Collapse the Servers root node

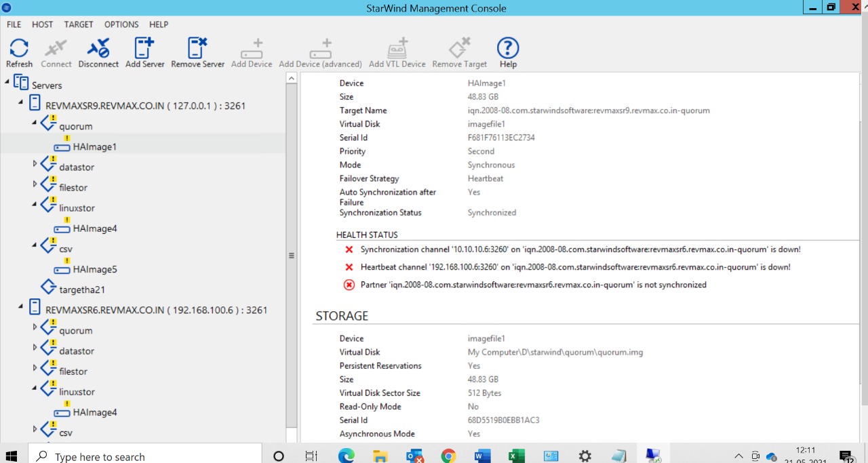click(x=7, y=82)
